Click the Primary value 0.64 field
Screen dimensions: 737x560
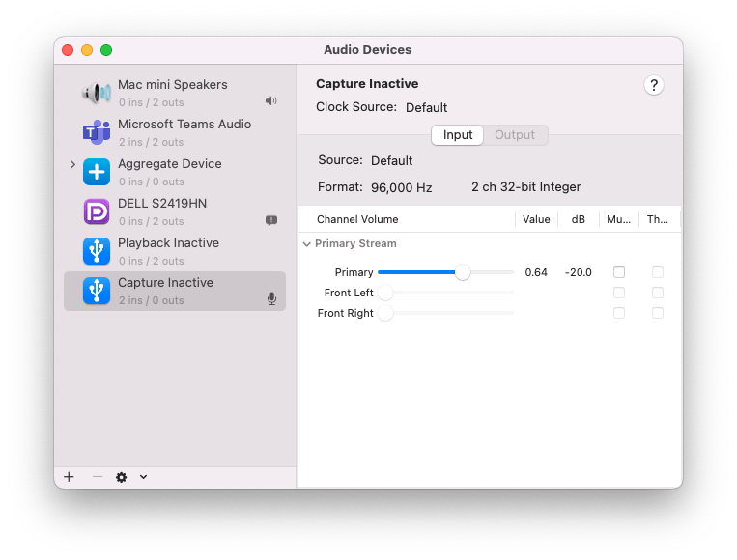tap(536, 272)
